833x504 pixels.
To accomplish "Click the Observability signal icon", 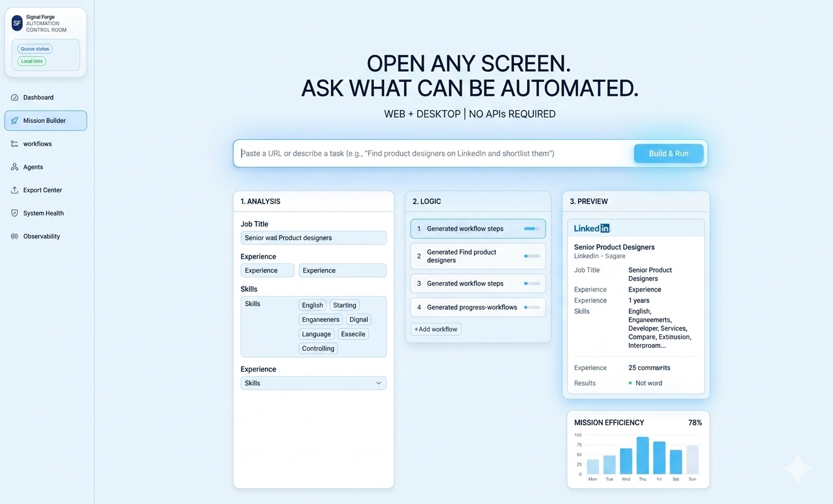I will click(x=15, y=237).
